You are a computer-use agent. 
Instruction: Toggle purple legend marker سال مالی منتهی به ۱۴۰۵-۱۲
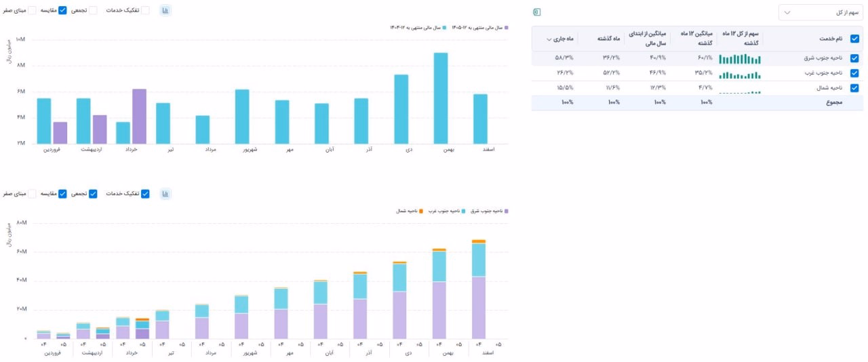coord(507,28)
